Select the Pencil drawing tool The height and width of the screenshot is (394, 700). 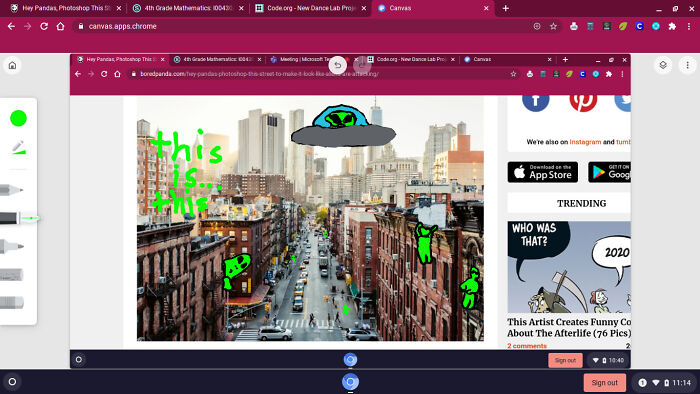(12, 190)
